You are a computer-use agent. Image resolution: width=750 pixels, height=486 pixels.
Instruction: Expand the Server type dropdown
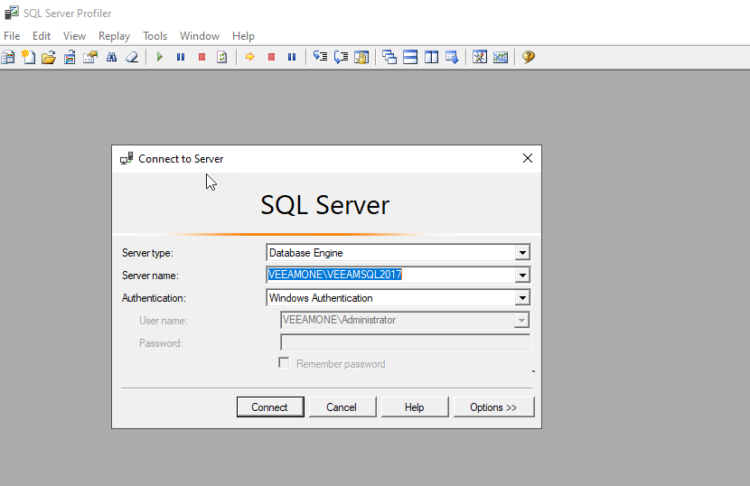521,253
